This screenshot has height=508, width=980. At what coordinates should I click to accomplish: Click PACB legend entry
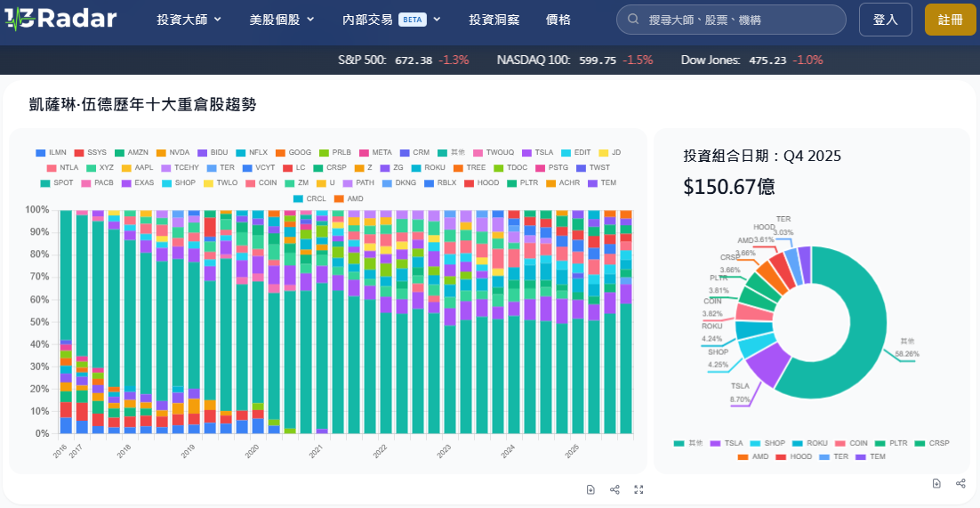point(97,183)
